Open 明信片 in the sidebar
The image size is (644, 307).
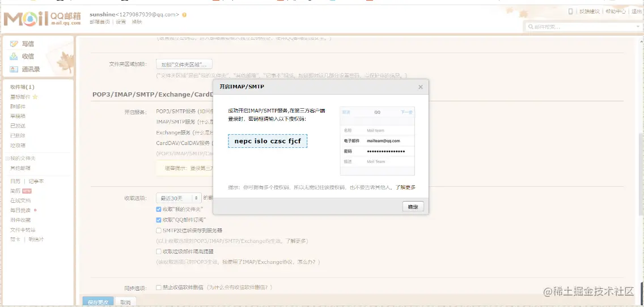(36, 239)
